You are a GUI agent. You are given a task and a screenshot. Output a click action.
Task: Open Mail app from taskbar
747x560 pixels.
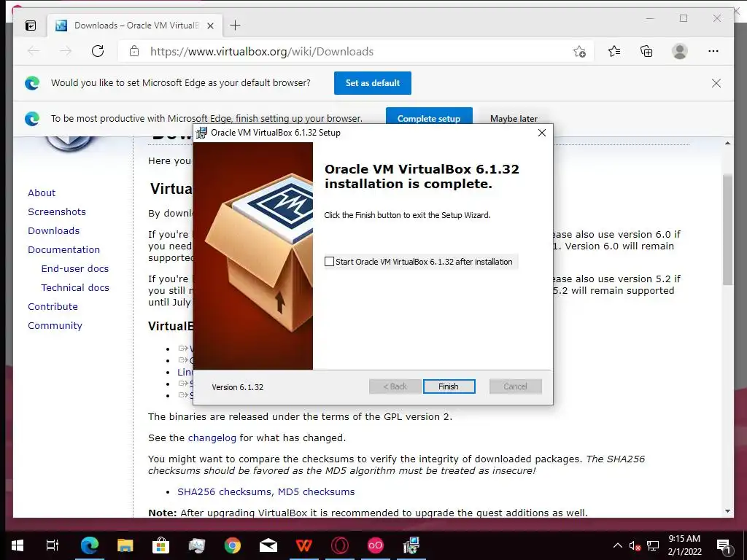tap(268, 545)
